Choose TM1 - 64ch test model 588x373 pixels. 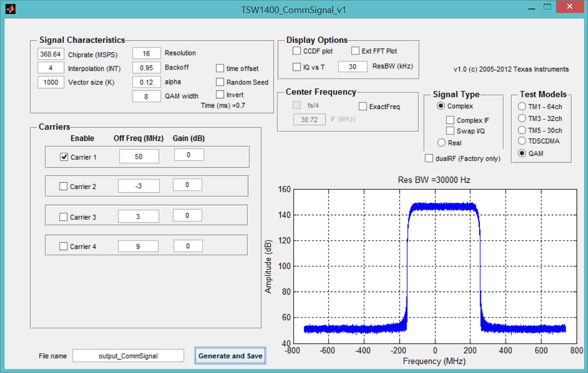point(522,106)
